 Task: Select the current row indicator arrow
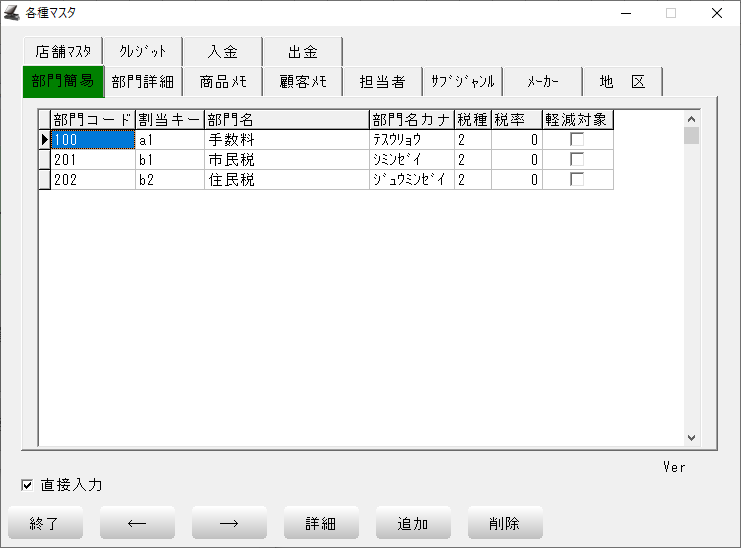click(44, 140)
